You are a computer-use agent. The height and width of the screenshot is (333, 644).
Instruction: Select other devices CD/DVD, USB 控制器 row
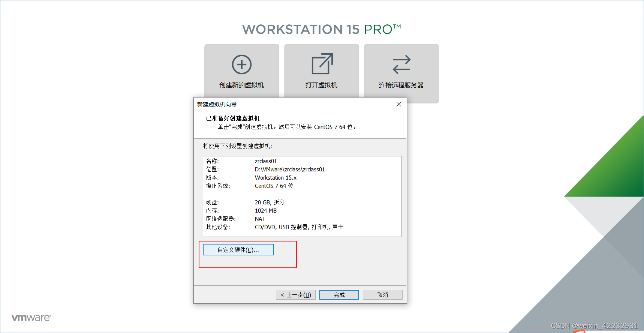tap(299, 227)
